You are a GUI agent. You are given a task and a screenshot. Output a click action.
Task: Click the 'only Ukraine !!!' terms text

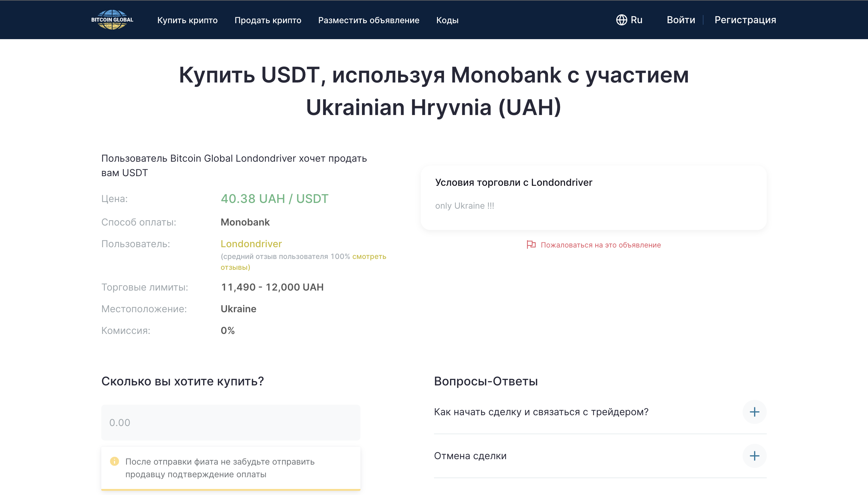coord(464,206)
